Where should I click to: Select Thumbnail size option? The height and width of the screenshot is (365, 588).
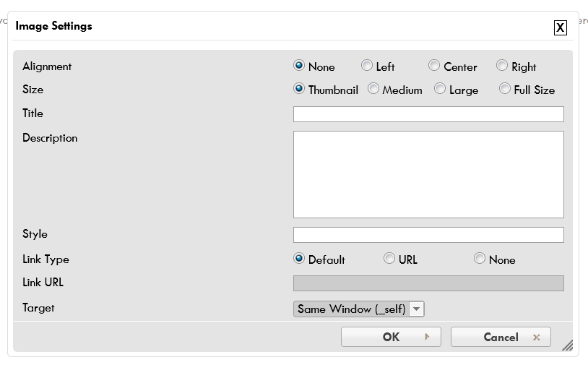(x=299, y=89)
